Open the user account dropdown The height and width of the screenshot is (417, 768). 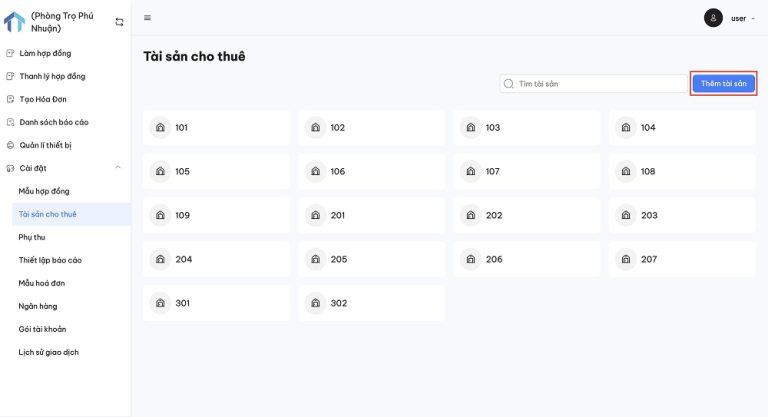741,18
